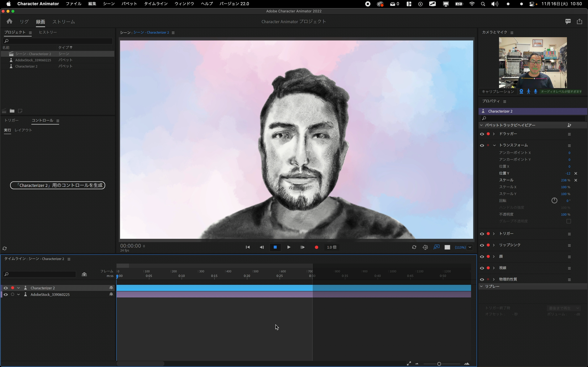Click Characterizer 2 コントロールを生成 button
Screen dimensions: 588x367
click(58, 185)
